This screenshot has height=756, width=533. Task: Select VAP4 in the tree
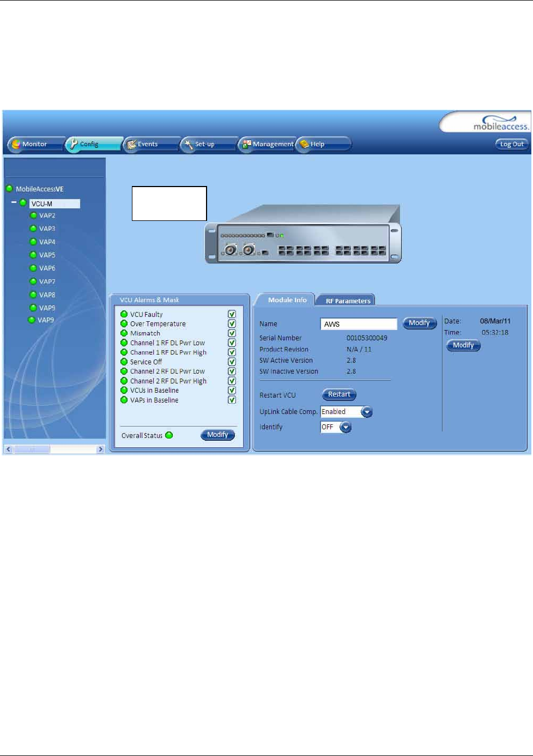[47, 242]
